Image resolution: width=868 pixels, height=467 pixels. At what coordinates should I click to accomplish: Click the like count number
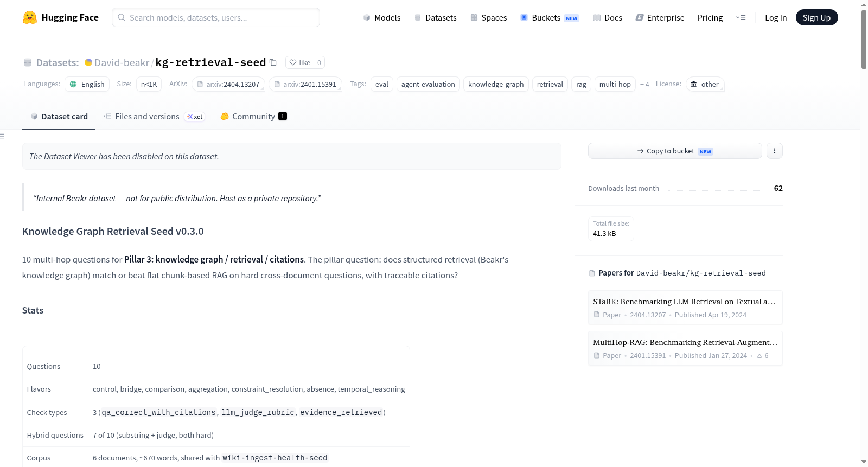click(x=319, y=62)
